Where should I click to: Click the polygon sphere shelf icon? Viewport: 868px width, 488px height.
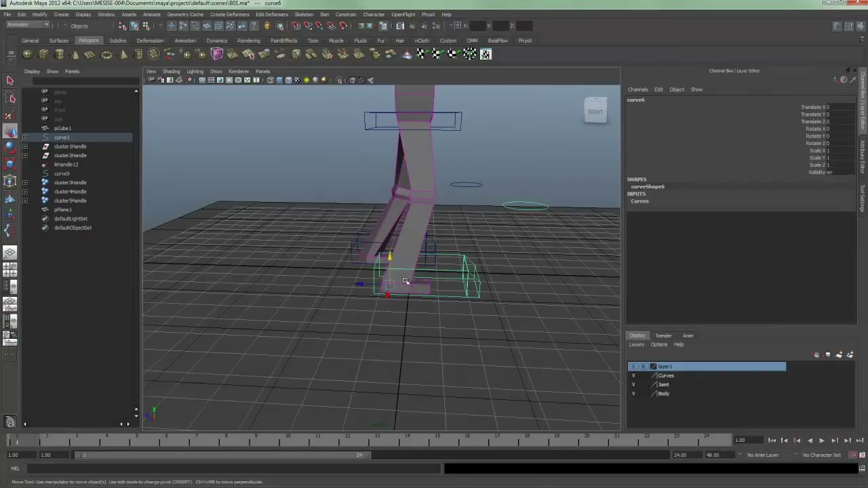click(x=27, y=54)
